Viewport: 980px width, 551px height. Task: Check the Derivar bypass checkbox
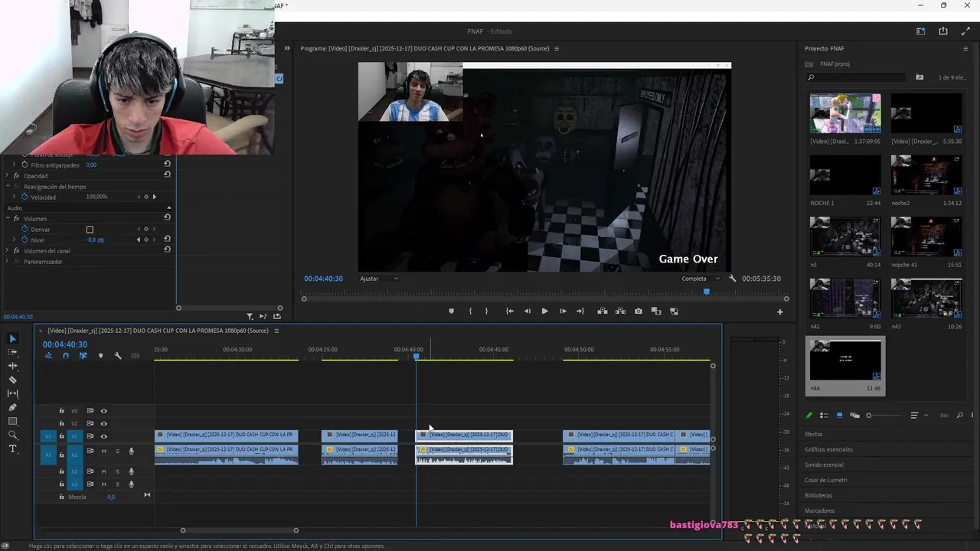(x=90, y=230)
